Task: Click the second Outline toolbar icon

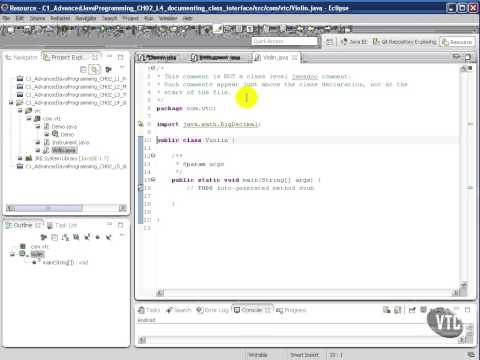Action: 54,237
